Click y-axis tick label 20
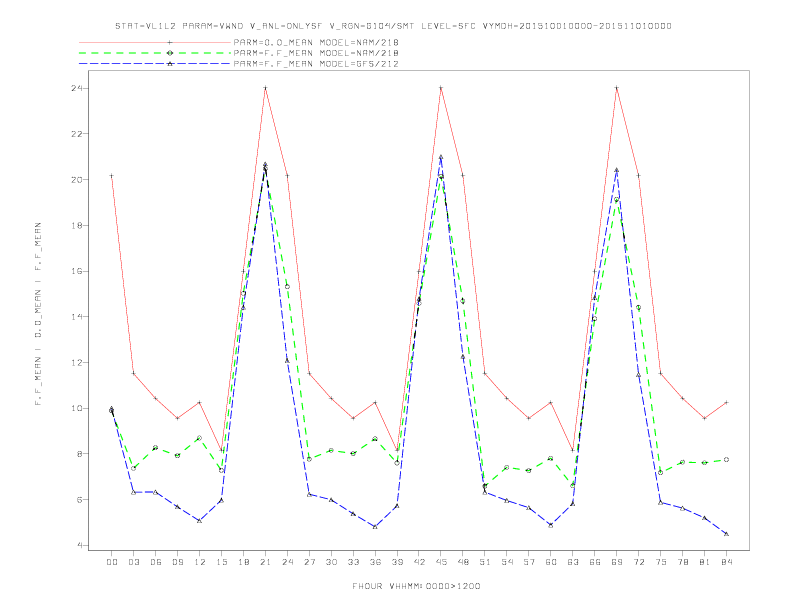 77,179
